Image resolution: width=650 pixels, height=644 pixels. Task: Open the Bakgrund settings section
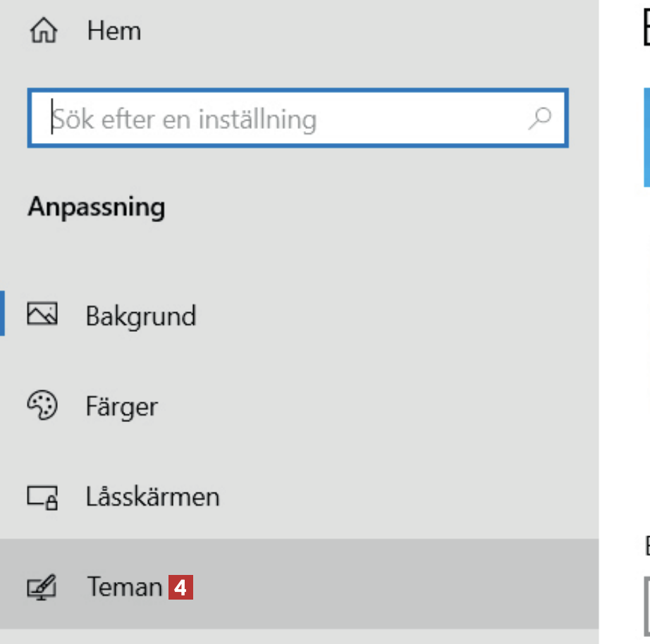click(x=140, y=316)
